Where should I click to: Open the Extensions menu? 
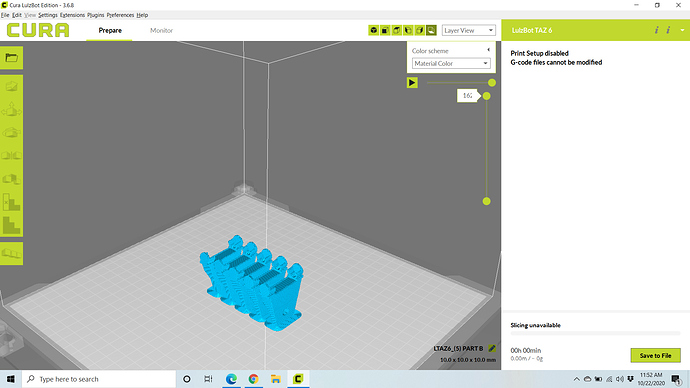click(x=72, y=15)
